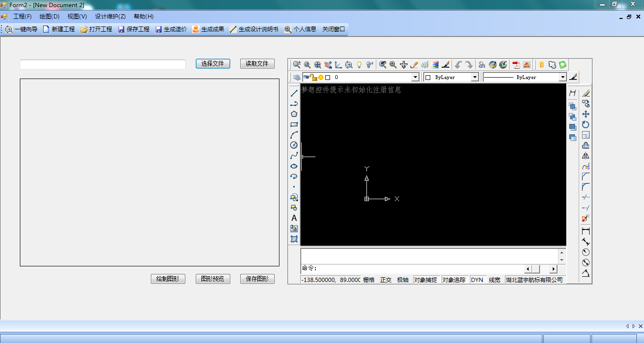644x343 pixels.
Task: Expand the ByLayer color dropdown
Action: tap(475, 77)
